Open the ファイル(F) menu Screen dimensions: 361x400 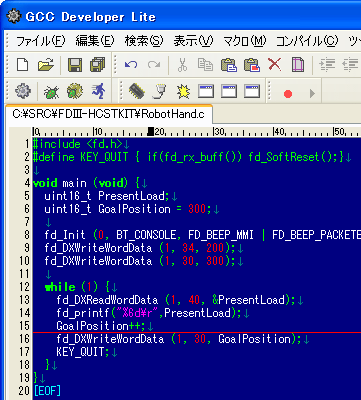pos(41,41)
